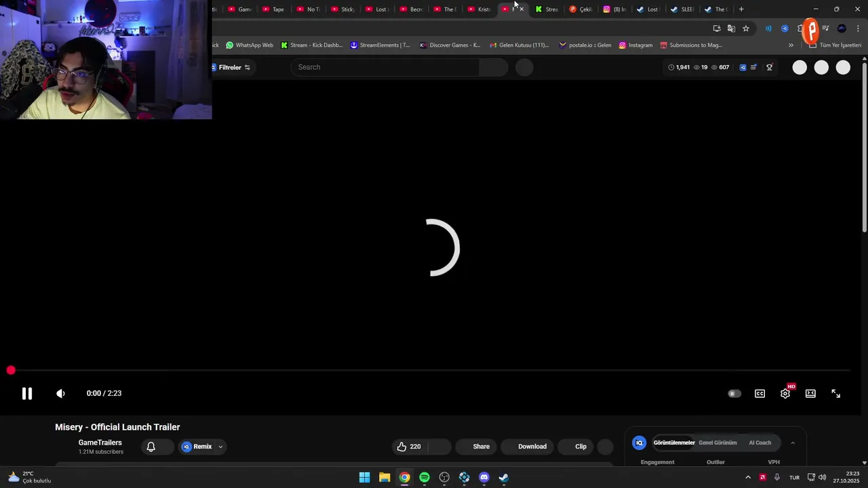Like the video with 220 likes
The width and height of the screenshot is (868, 488).
click(x=410, y=447)
